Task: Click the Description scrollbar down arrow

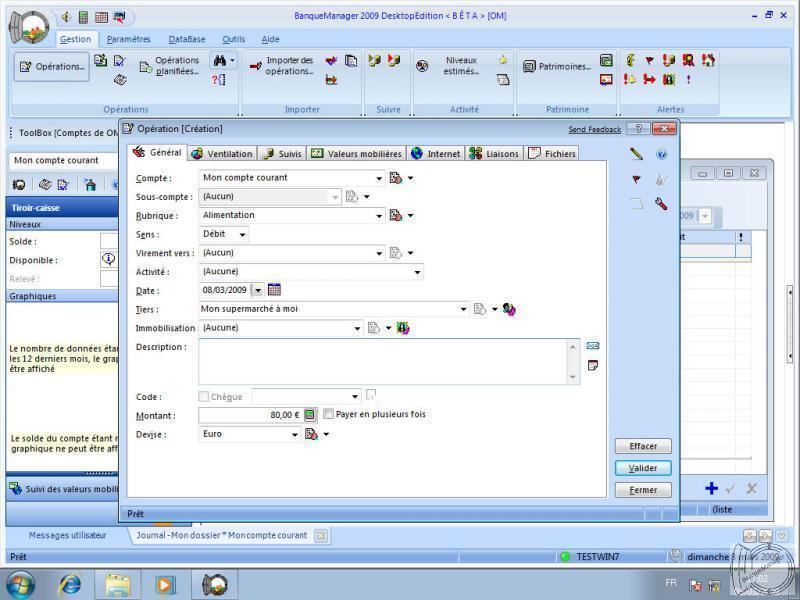Action: tap(572, 377)
